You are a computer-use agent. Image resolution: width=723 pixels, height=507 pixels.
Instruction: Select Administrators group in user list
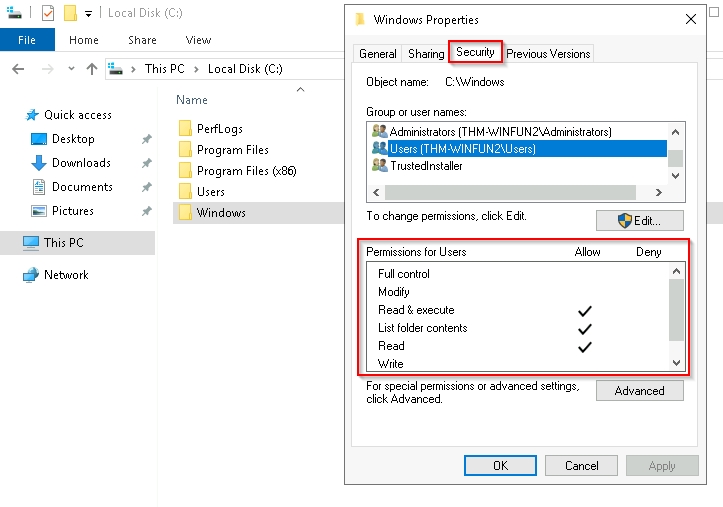point(499,132)
